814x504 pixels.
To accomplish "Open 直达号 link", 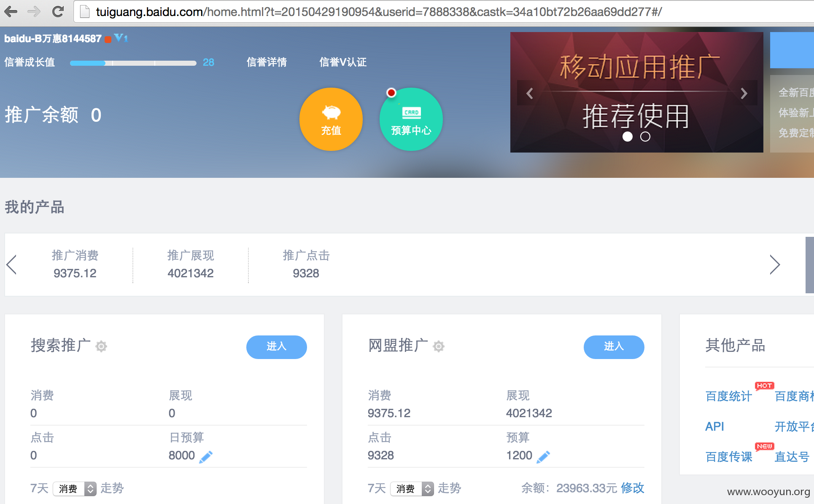I will (x=792, y=457).
